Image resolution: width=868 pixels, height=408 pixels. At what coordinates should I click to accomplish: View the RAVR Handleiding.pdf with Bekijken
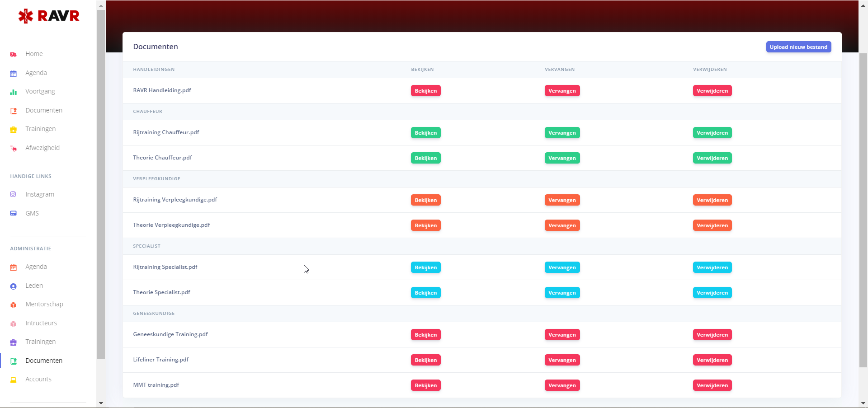[x=425, y=91]
